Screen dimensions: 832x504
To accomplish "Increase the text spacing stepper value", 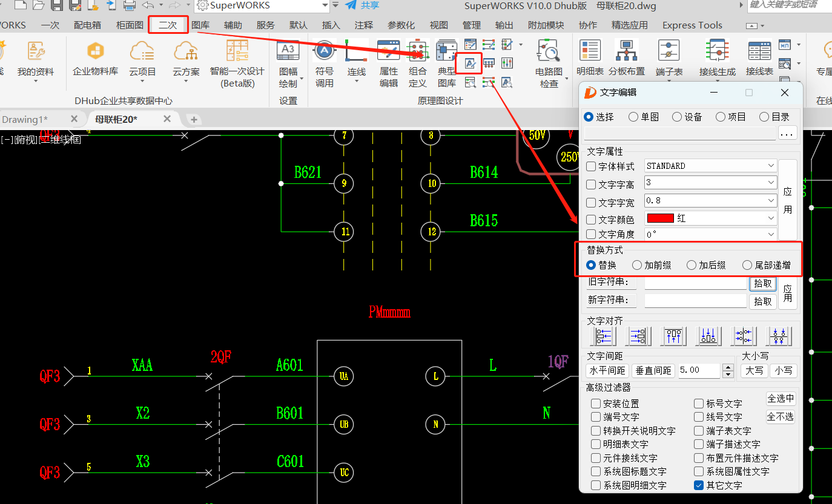I will [x=728, y=367].
